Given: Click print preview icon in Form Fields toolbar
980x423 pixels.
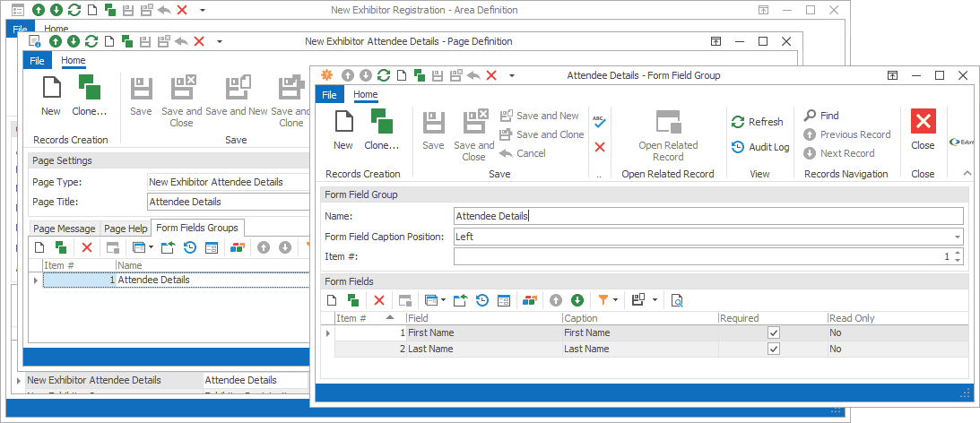Looking at the screenshot, I should (676, 300).
